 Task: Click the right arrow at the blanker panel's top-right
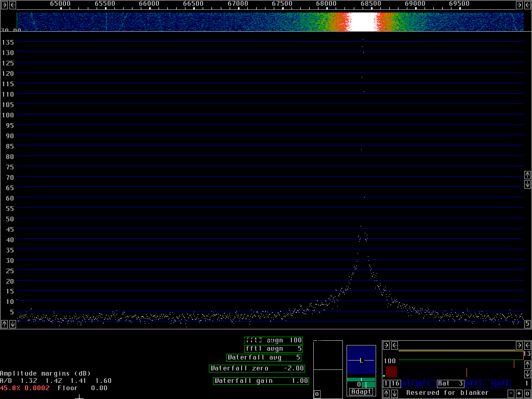tap(519, 345)
